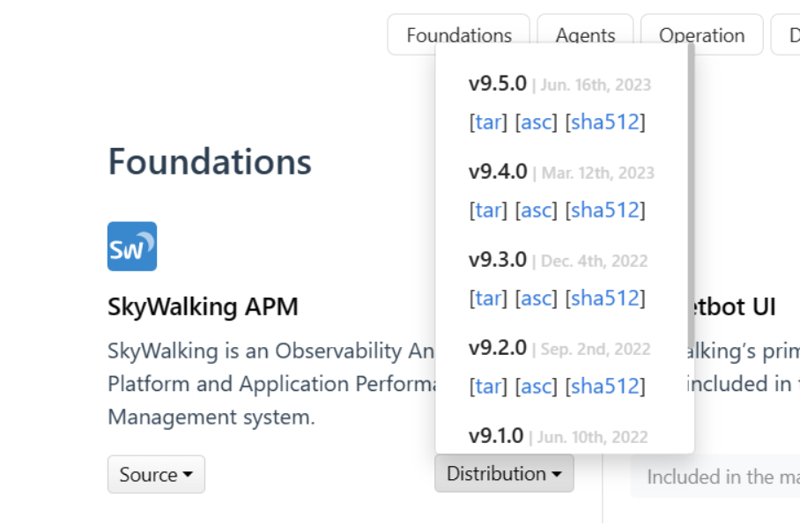Select the v9.1.0 release entry
This screenshot has width=800, height=532.
(496, 436)
